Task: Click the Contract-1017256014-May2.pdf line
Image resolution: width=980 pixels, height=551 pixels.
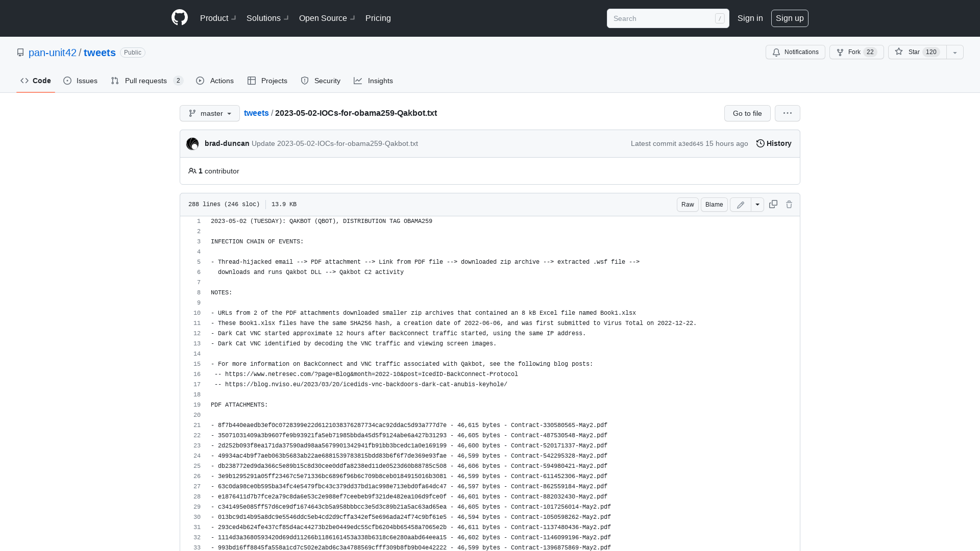Action: [411, 507]
